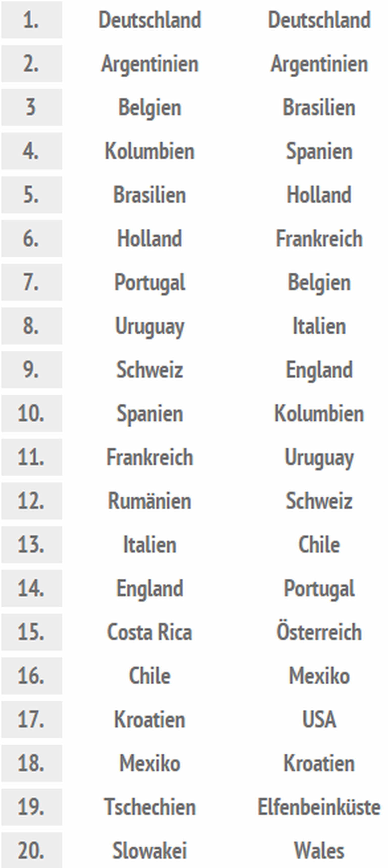Viewport: 388px width, 868px height.
Task: Click Schweiz in the rank 9 row
Action: click(150, 370)
